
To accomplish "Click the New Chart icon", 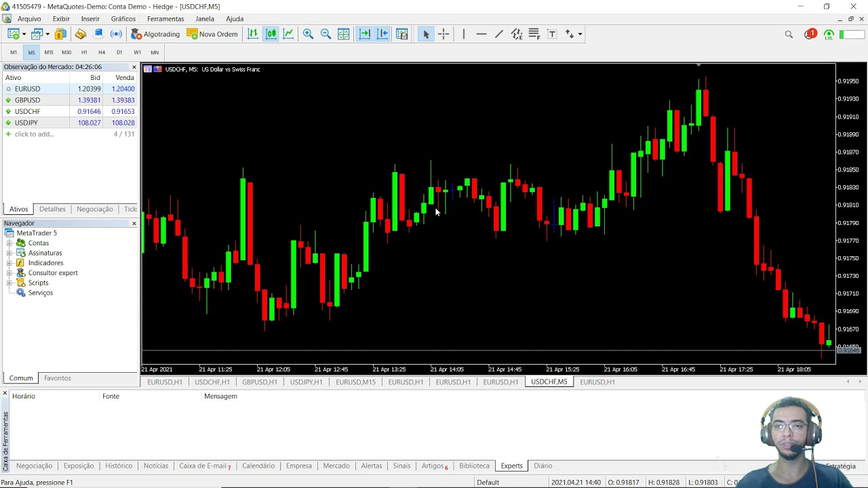I will coord(13,34).
